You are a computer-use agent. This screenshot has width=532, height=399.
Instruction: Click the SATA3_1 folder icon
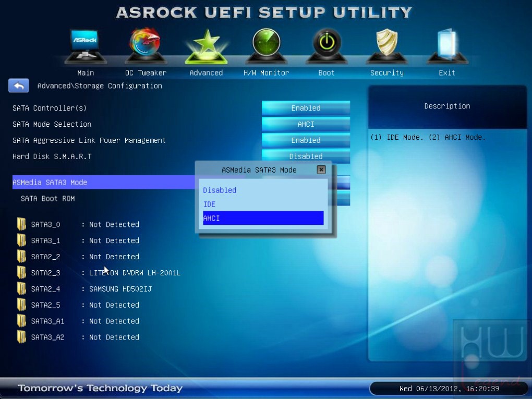[21, 240]
